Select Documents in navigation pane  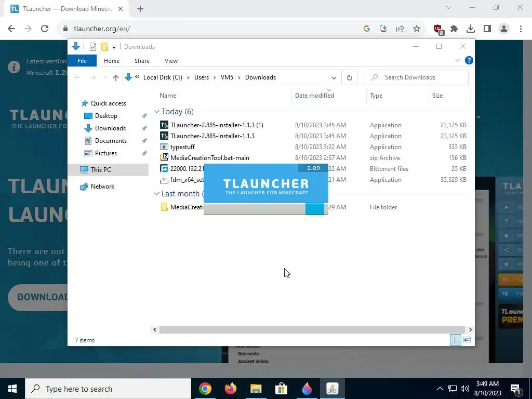(111, 141)
